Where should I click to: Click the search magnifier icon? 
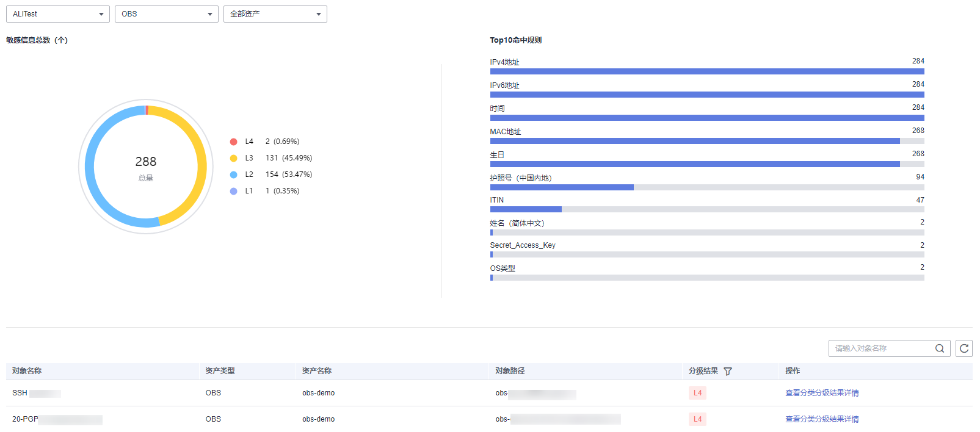[940, 348]
